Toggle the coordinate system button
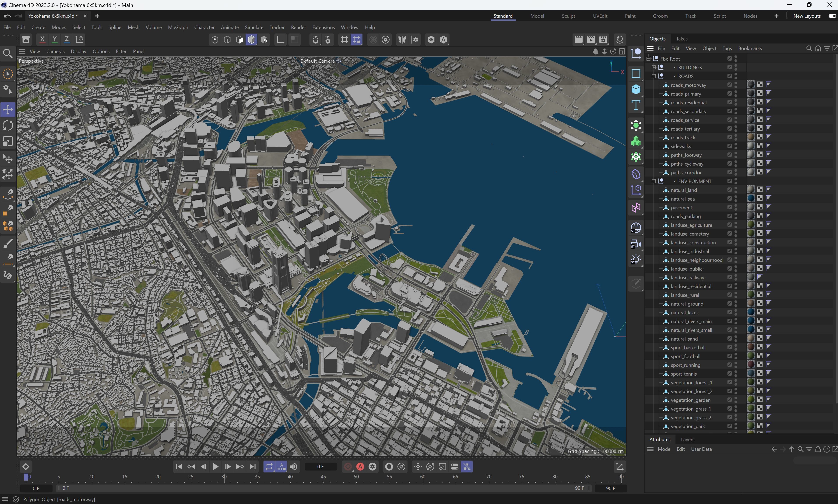The width and height of the screenshot is (838, 504). click(x=79, y=39)
